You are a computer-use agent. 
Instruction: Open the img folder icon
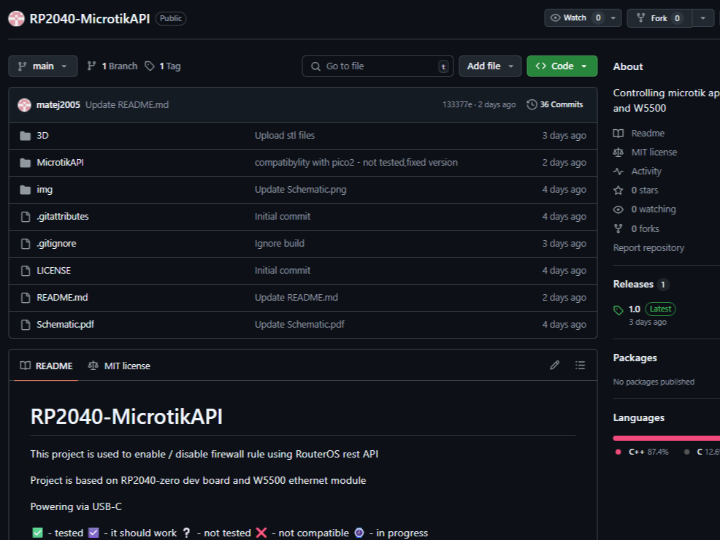(x=25, y=190)
